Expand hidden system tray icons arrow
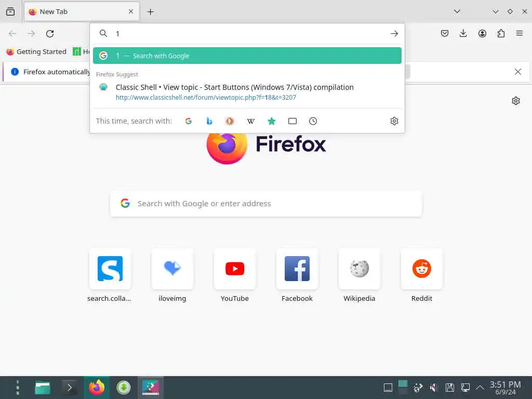Viewport: 532px width, 399px height. click(480, 388)
